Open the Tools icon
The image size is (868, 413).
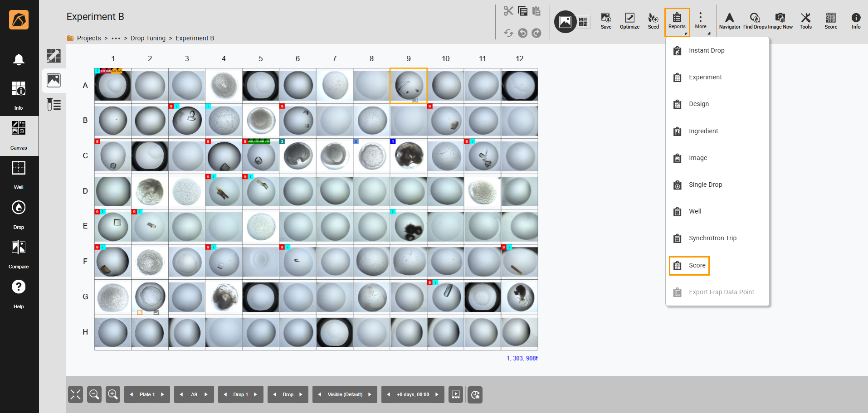pyautogui.click(x=805, y=21)
